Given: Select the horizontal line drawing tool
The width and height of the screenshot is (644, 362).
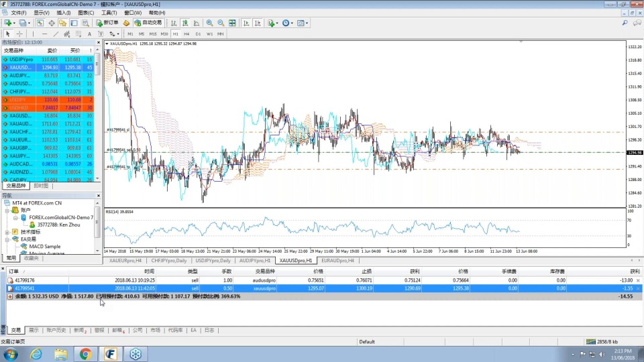Looking at the screenshot, I should (x=44, y=34).
